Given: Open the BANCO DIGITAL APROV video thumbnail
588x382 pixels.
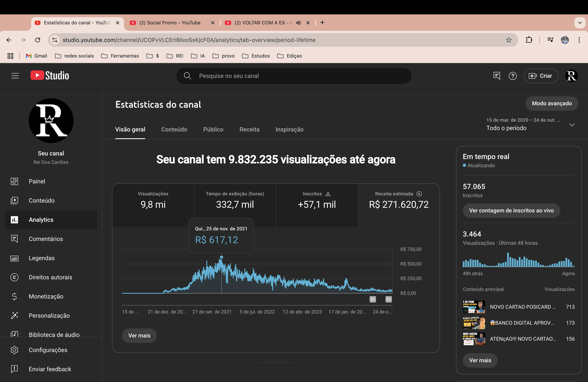Looking at the screenshot, I should [474, 323].
